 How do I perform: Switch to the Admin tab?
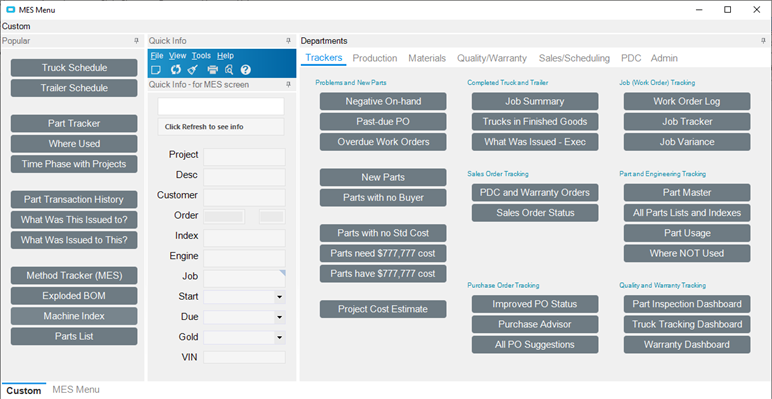664,58
